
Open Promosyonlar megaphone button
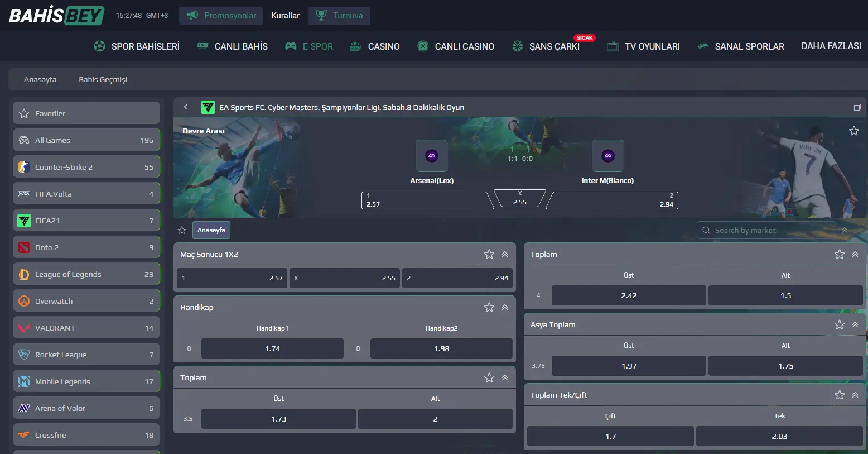coord(221,16)
